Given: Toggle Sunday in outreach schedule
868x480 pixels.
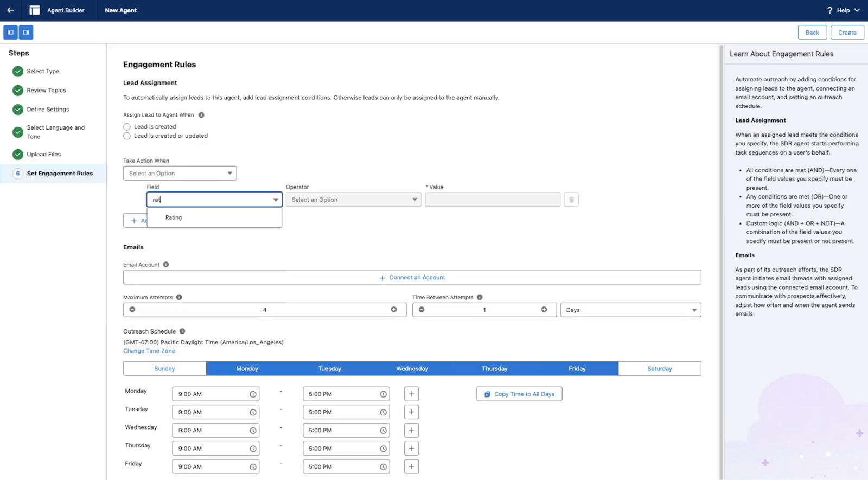Looking at the screenshot, I should (164, 369).
